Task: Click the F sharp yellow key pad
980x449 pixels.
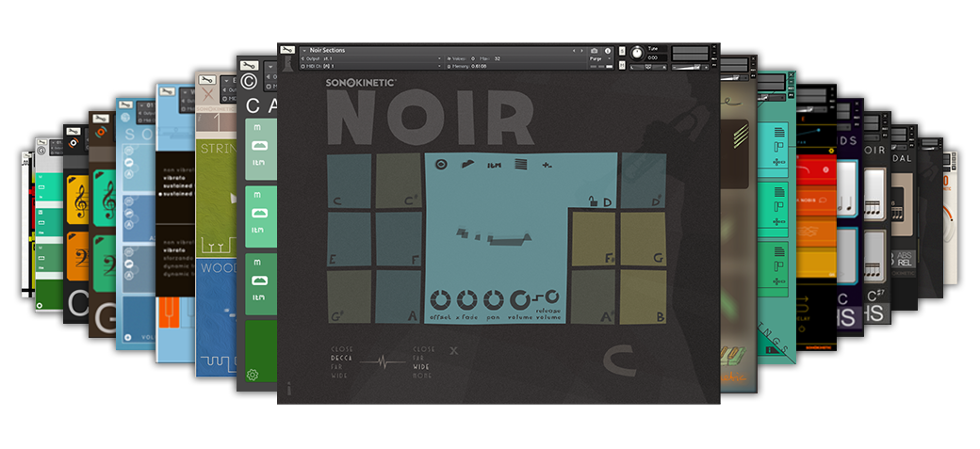Action: click(593, 238)
